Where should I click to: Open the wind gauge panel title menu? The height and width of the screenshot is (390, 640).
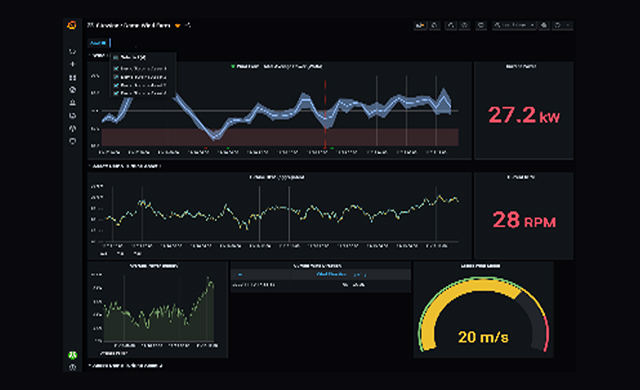pyautogui.click(x=480, y=266)
